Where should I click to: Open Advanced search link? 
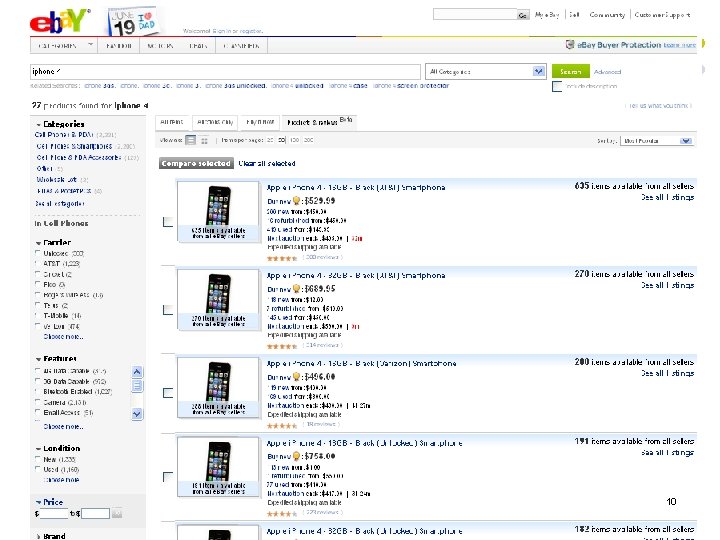click(607, 72)
